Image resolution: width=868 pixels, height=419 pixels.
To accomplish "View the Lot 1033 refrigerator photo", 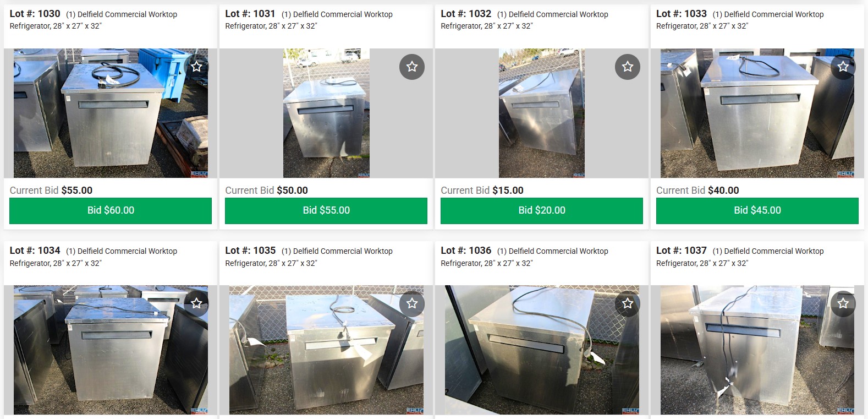I will point(757,113).
